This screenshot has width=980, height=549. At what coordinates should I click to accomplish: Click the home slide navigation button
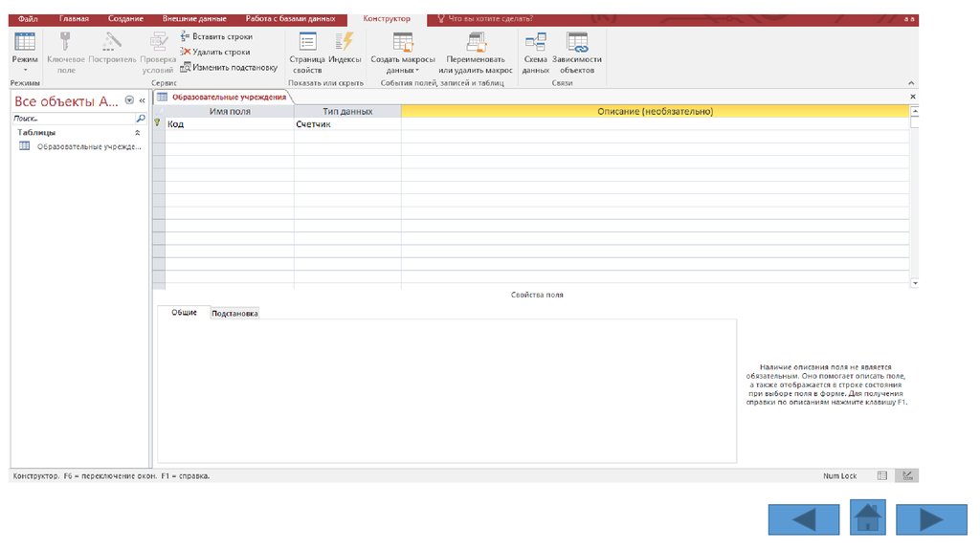(x=867, y=517)
